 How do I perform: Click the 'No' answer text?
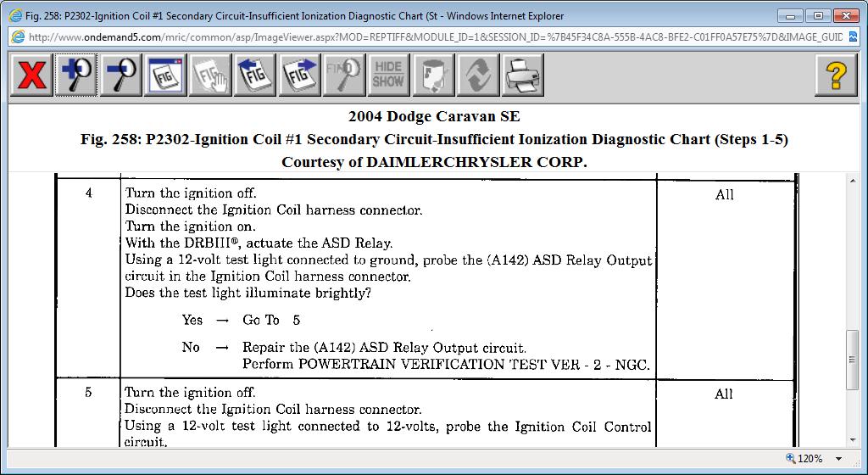click(x=191, y=347)
